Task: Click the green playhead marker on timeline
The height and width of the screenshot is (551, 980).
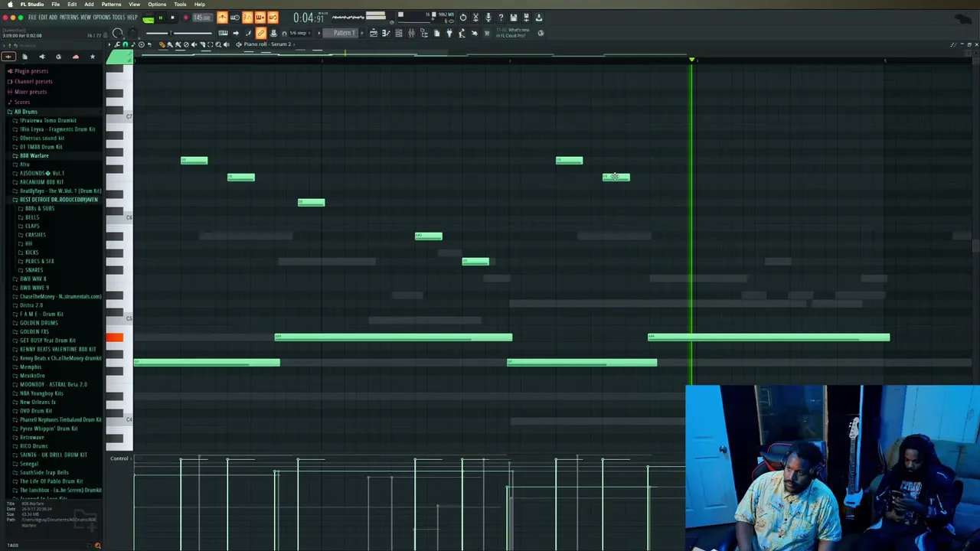Action: click(x=691, y=60)
